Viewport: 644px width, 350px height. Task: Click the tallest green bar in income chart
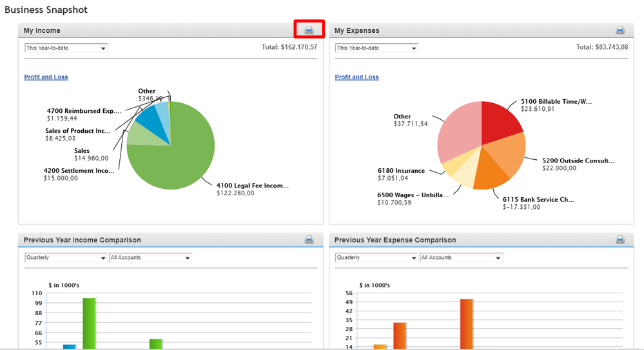tap(89, 324)
